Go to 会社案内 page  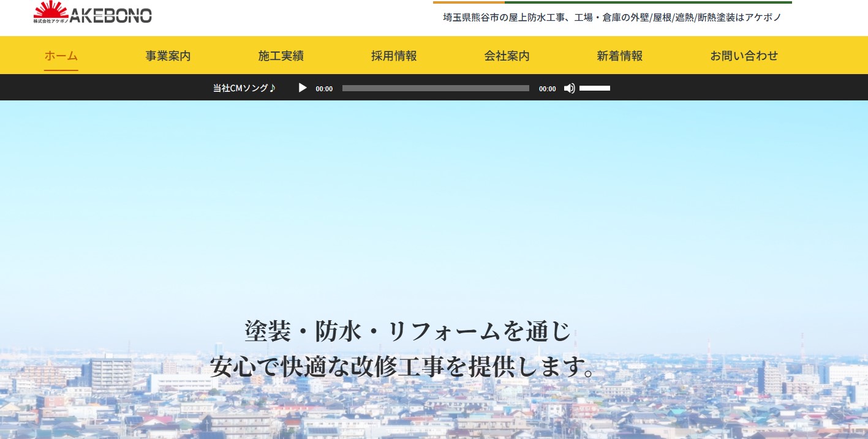click(507, 56)
